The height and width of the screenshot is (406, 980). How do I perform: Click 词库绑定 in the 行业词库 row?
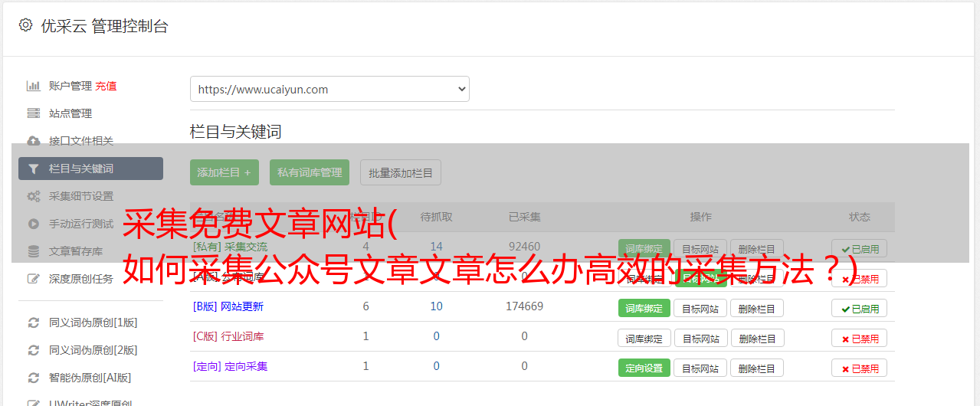[644, 338]
